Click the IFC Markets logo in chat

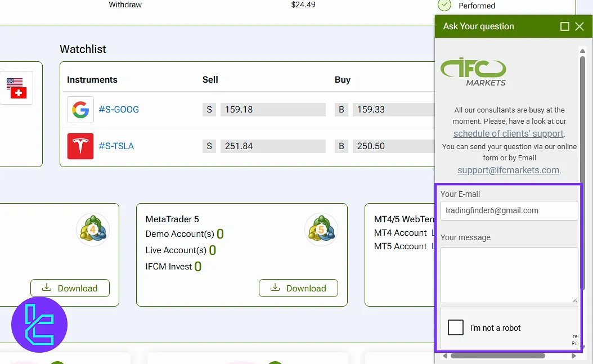coord(473,72)
